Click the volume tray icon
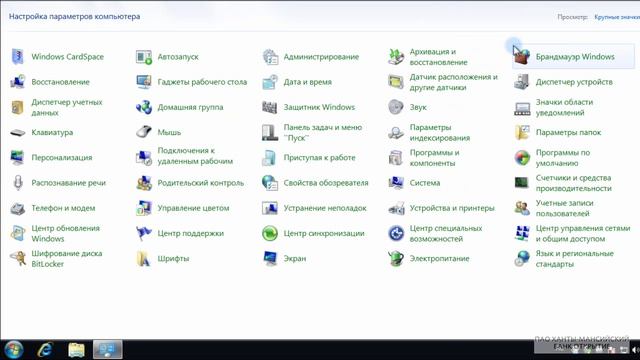The height and width of the screenshot is (360, 640). [x=635, y=350]
